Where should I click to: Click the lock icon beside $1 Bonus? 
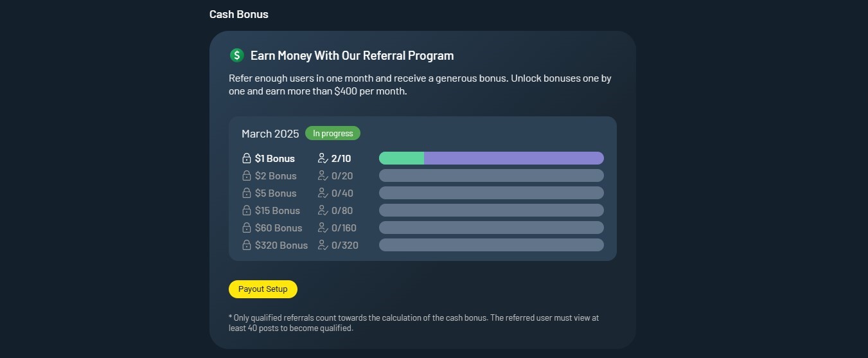[x=246, y=158]
